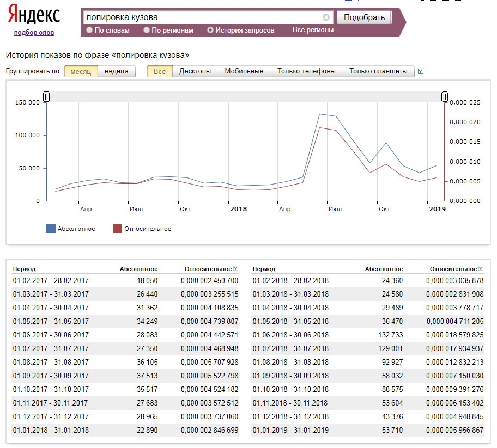Viewport: 497px width, 448px height.
Task: Switch to the Мобильные tab
Action: pos(244,71)
